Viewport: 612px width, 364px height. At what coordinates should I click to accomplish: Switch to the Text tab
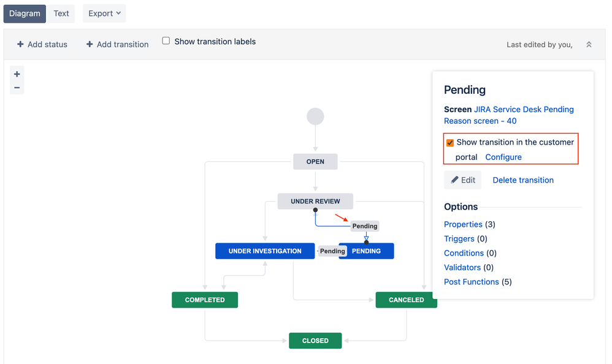61,13
